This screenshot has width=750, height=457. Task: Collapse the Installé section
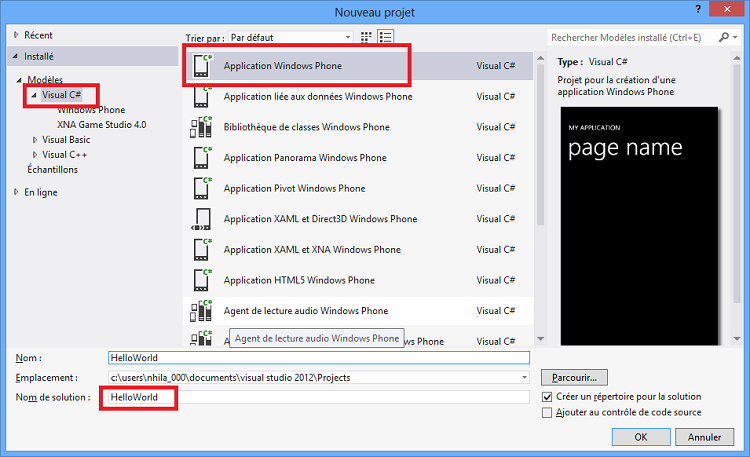[15, 56]
